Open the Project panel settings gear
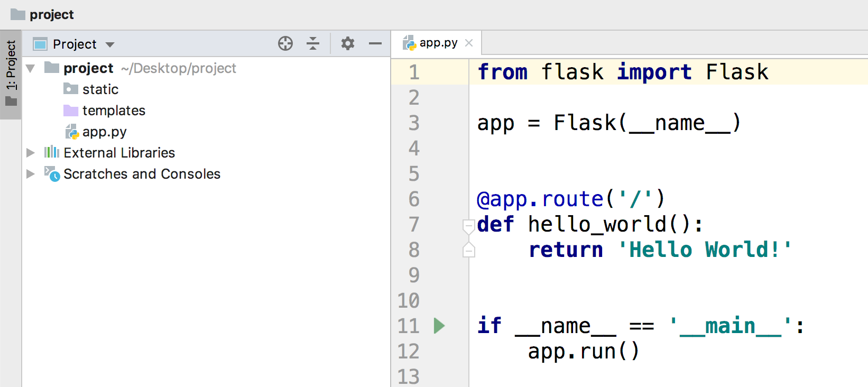The image size is (868, 387). [x=347, y=43]
